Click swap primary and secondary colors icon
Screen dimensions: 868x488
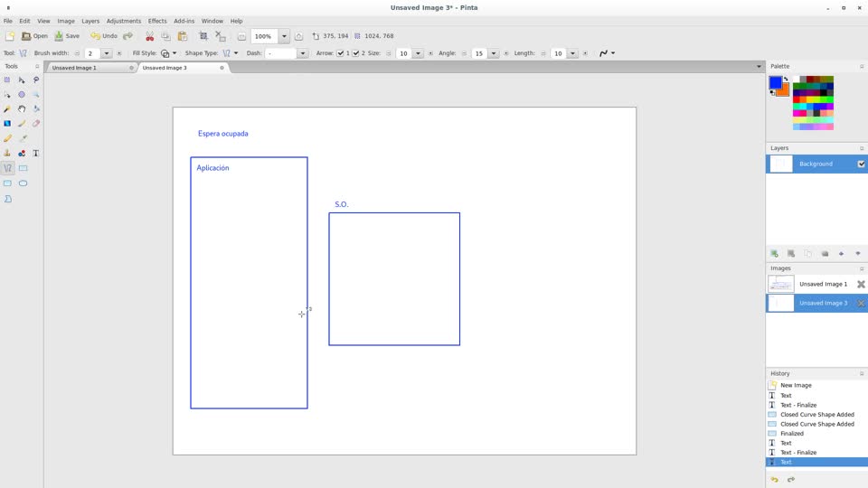(x=786, y=79)
